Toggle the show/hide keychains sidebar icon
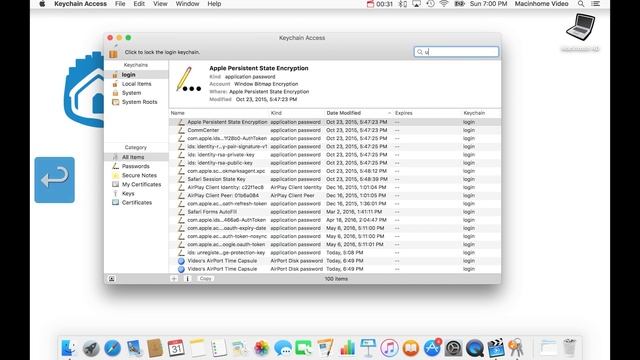 pos(111,279)
